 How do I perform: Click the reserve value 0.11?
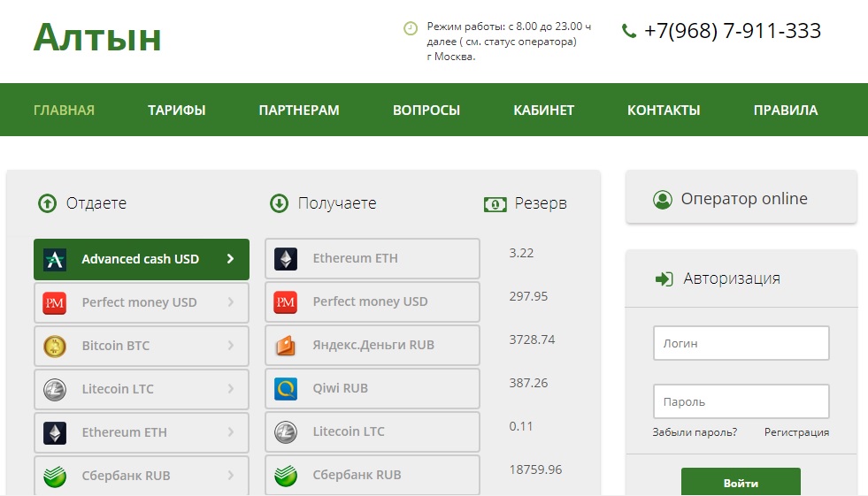(x=521, y=426)
